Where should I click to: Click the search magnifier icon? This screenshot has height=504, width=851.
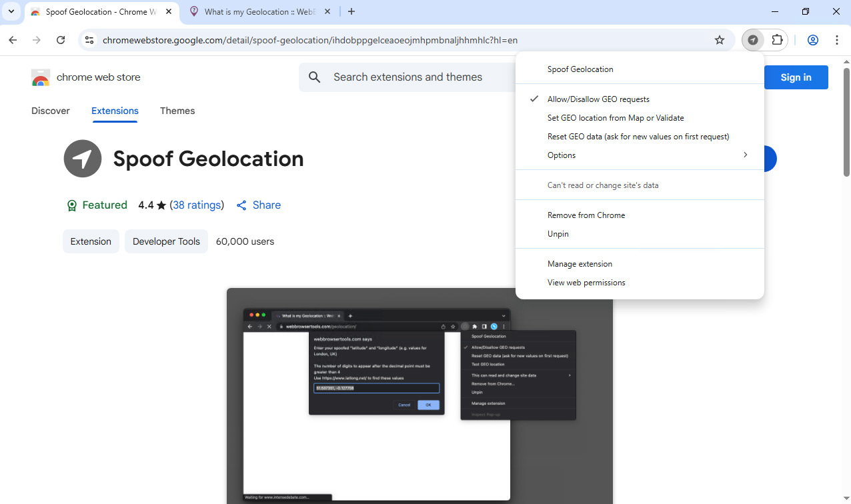[315, 77]
